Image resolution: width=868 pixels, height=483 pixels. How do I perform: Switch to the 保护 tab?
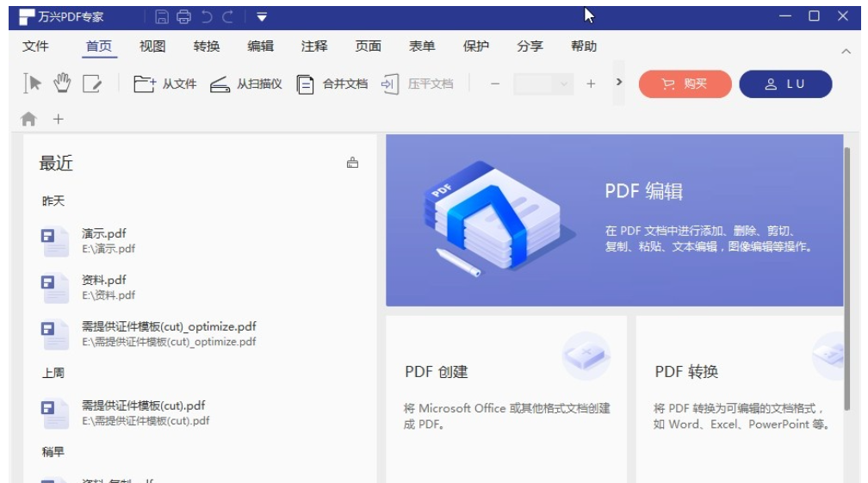click(475, 46)
